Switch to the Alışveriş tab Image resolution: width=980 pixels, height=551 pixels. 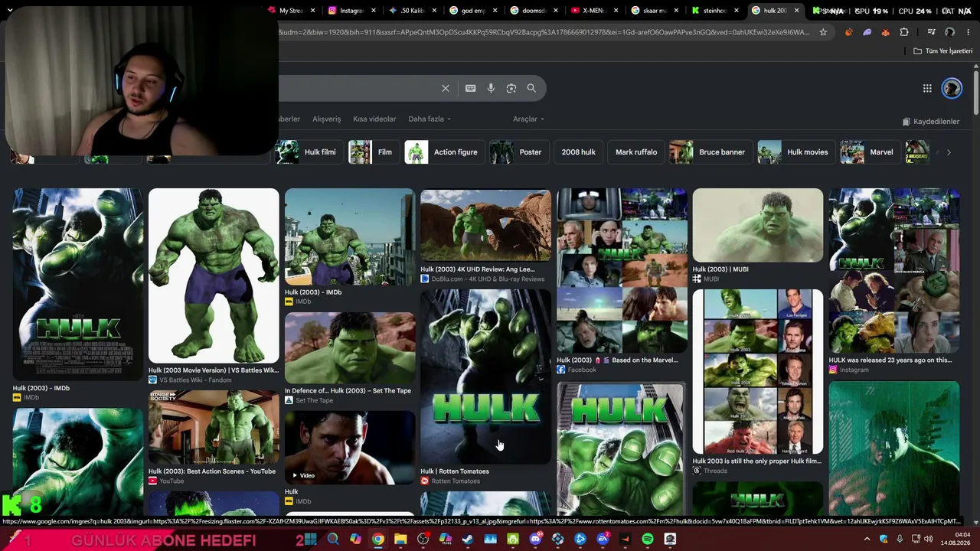point(326,119)
